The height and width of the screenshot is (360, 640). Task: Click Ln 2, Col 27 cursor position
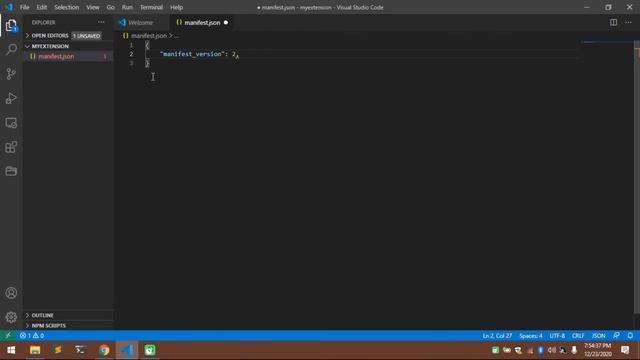pos(497,336)
